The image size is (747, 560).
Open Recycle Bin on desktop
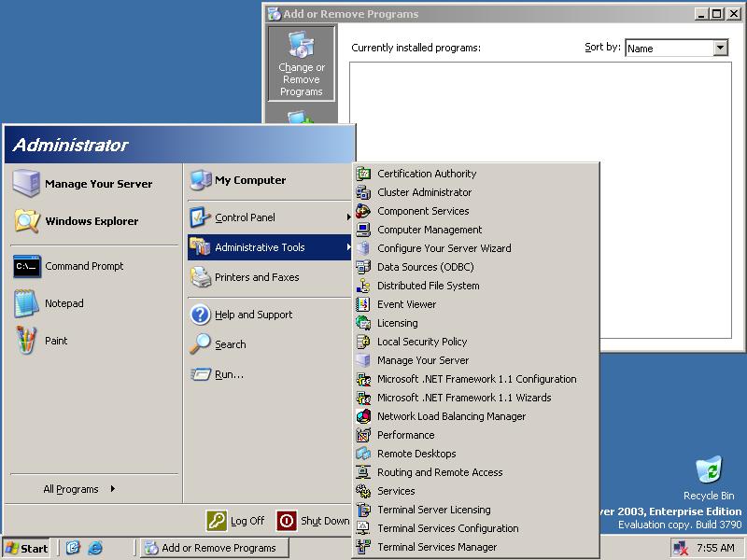709,478
